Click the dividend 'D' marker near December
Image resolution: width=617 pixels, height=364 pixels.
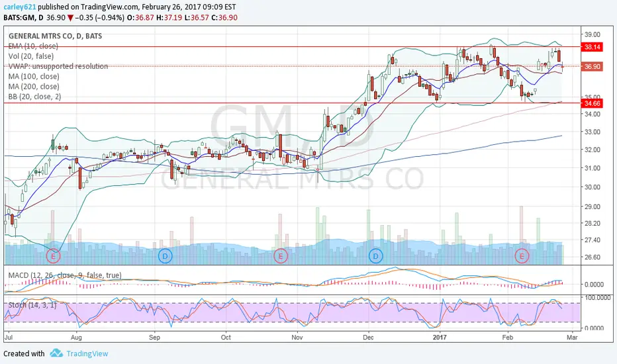(376, 255)
